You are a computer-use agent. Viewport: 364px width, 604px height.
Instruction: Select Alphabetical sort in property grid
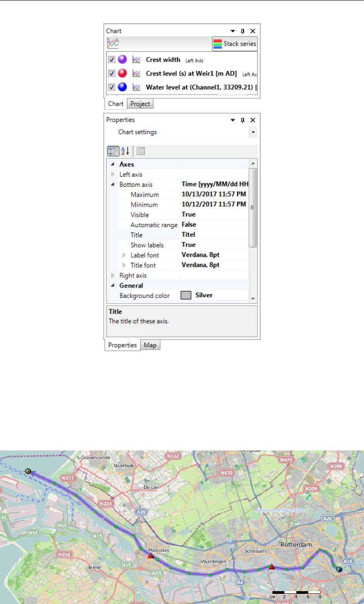(125, 151)
